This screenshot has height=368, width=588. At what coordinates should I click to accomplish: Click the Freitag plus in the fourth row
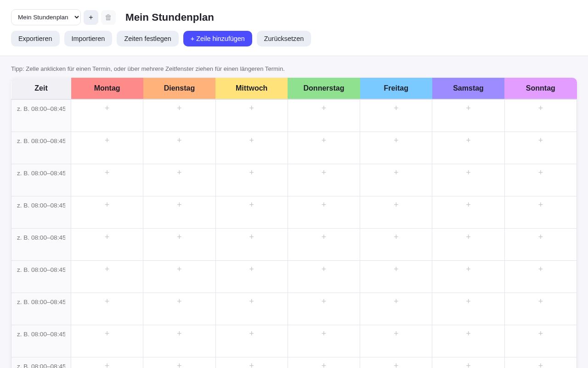point(396,205)
